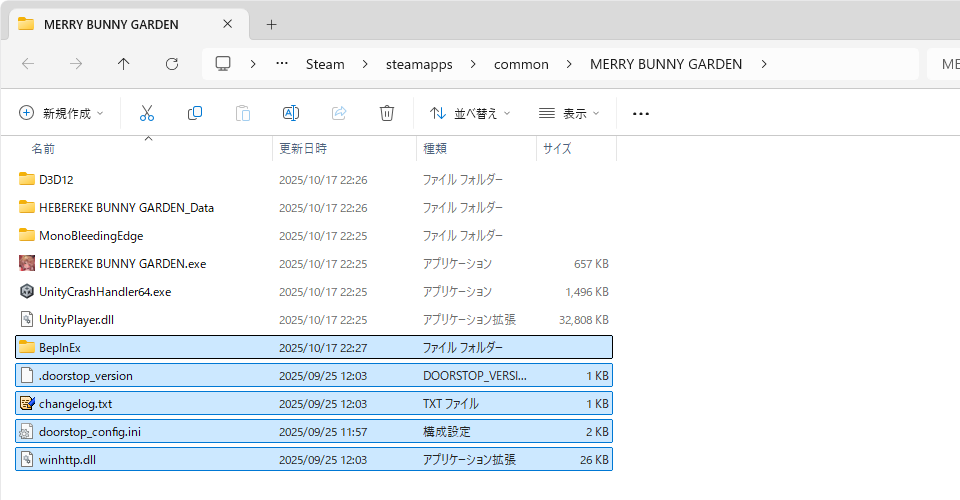Expand chevron after MERRY BUNNY GARDEN breadcrumb
Image resolution: width=960 pixels, height=500 pixels.
click(764, 64)
